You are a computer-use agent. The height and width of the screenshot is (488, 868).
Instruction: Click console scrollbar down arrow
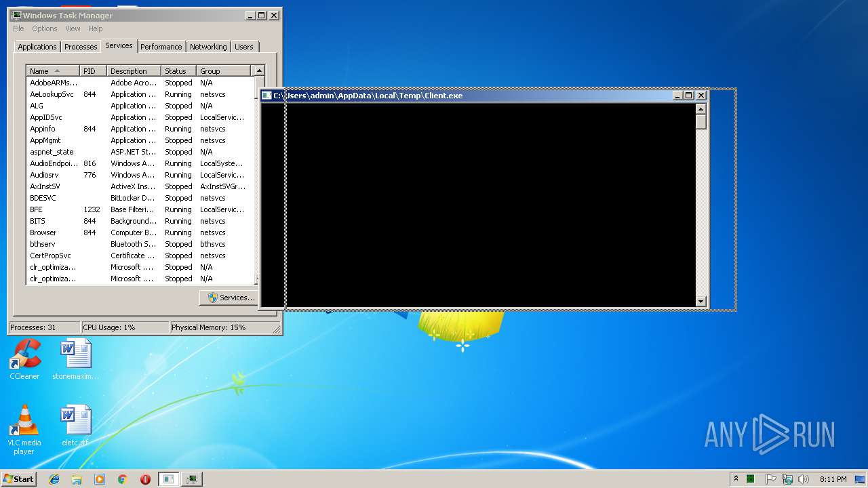coord(701,302)
